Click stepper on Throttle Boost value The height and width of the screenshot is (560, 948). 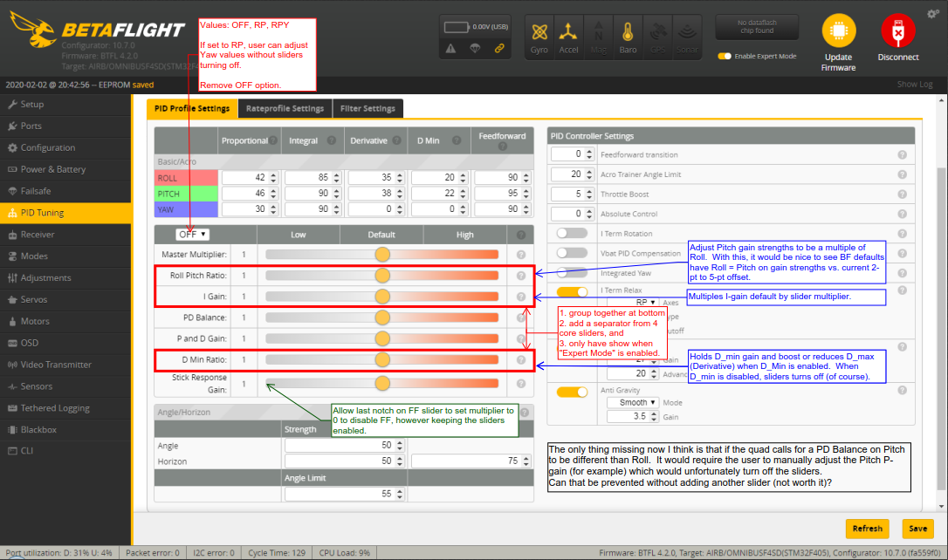click(x=589, y=194)
